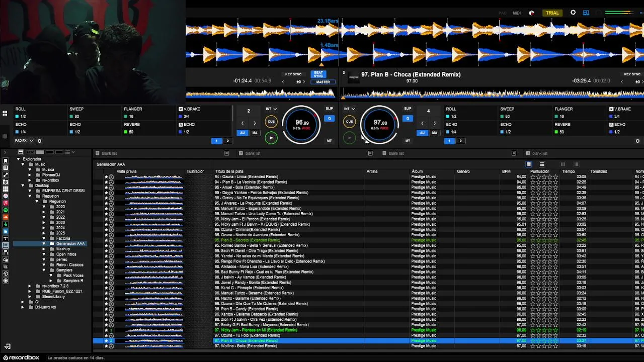This screenshot has width=644, height=362.
Task: Open the Spotify sidebar icon
Action: [x=6, y=210]
